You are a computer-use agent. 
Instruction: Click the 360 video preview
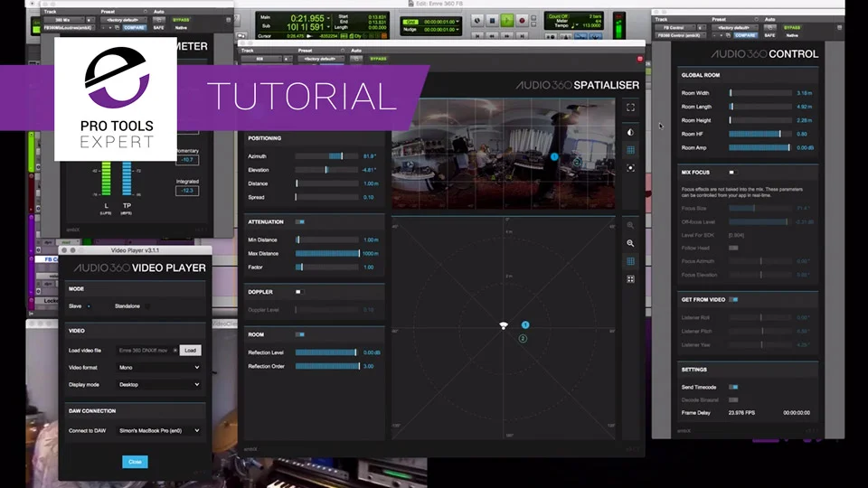(504, 154)
